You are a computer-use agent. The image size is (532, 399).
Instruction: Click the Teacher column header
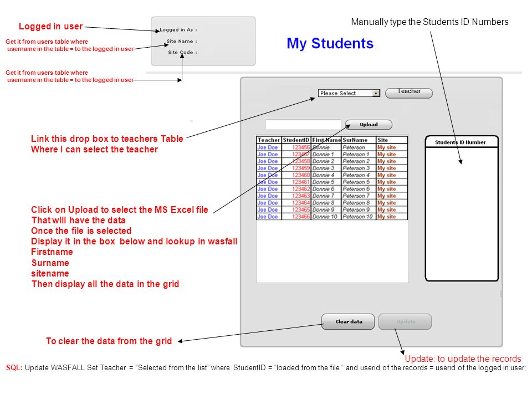(x=269, y=140)
